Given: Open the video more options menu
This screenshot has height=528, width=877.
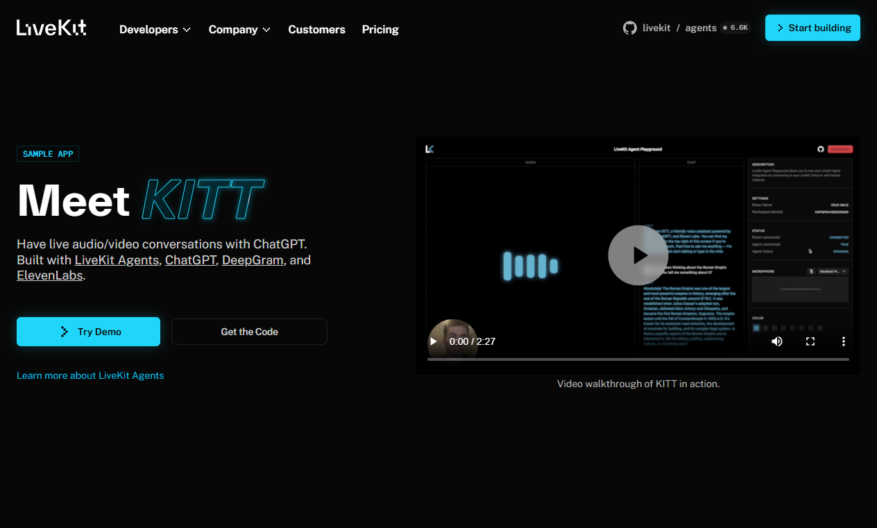Looking at the screenshot, I should click(x=843, y=341).
